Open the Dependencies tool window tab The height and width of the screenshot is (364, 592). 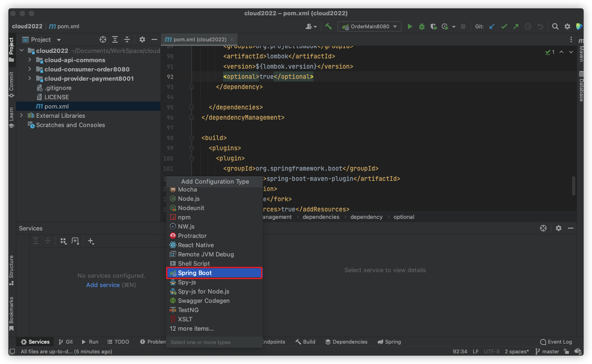346,342
